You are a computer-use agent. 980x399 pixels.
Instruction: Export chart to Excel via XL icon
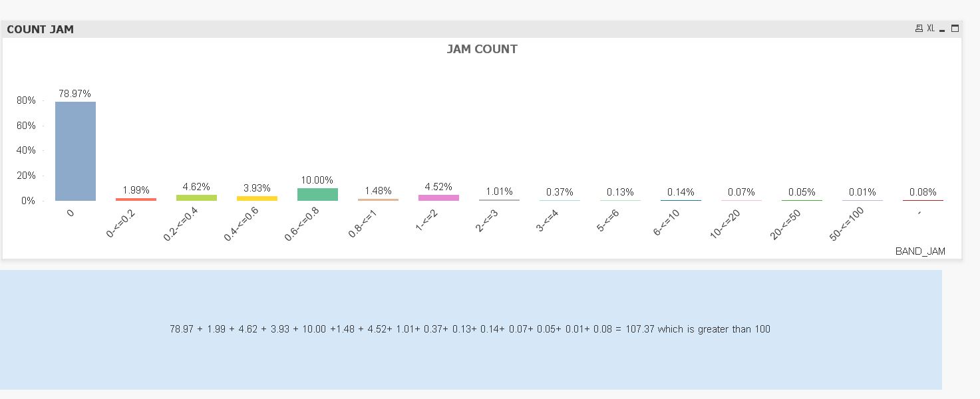tap(931, 29)
